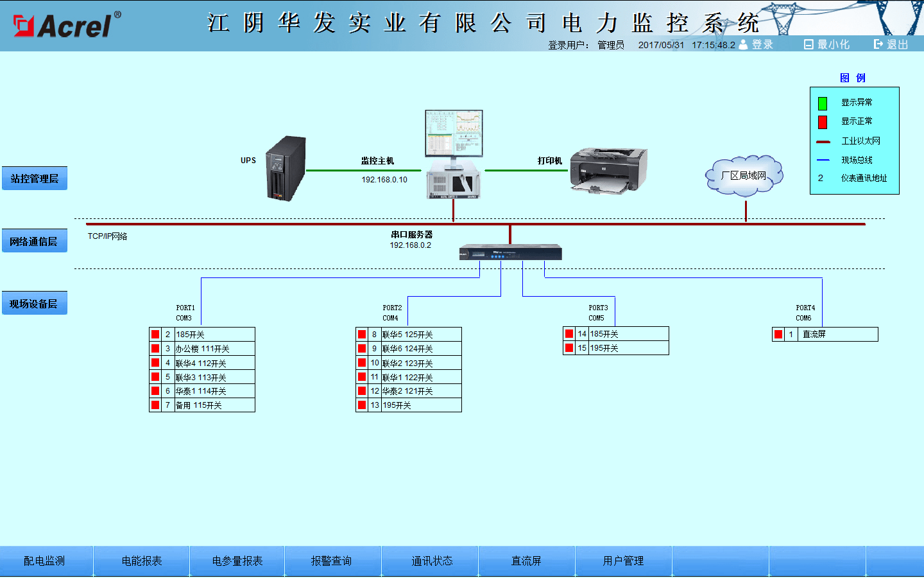Click the PORT2 label

point(392,308)
